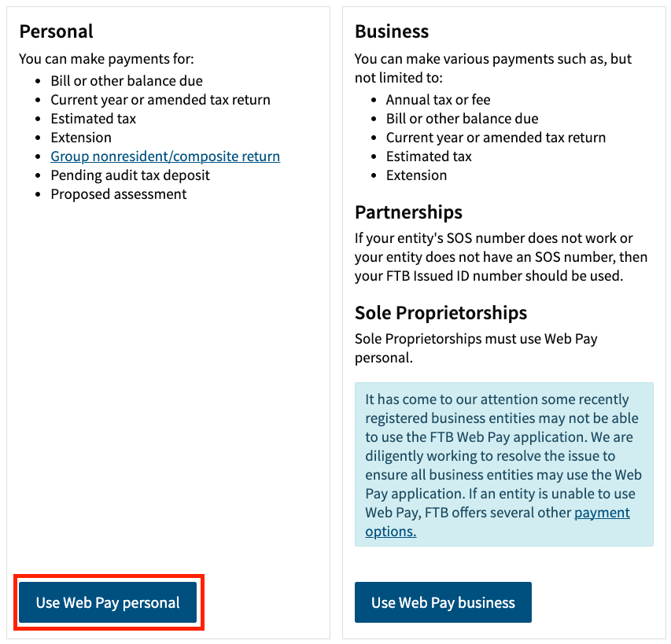Image resolution: width=671 pixels, height=644 pixels.
Task: Click the Use Web Pay personal button
Action: (108, 602)
